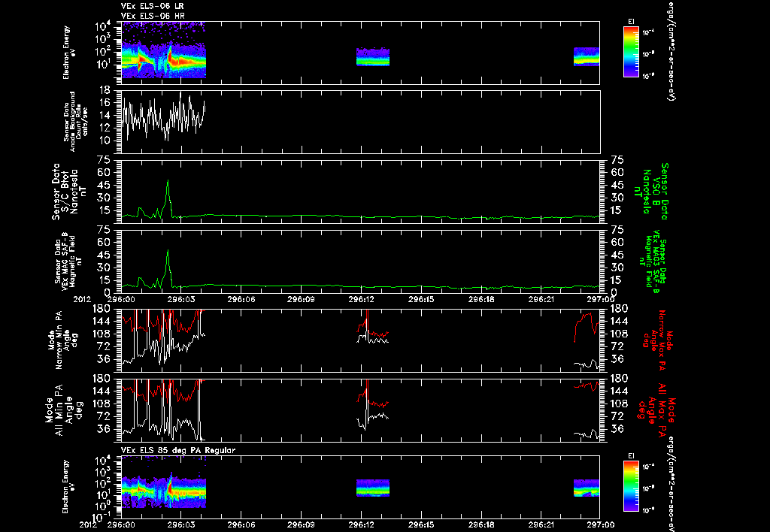Click the '18' tick on count rate axis
The width and height of the screenshot is (770, 532).
[104, 90]
